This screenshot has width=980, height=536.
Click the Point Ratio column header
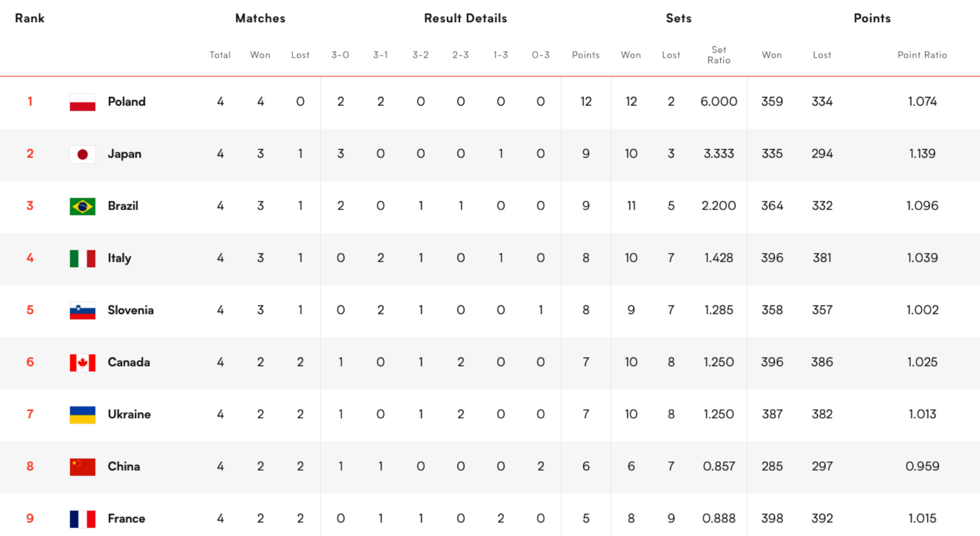tap(922, 55)
